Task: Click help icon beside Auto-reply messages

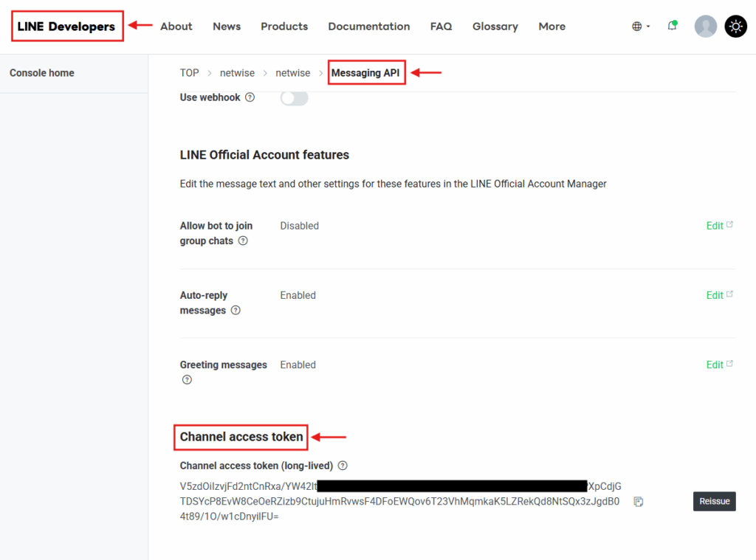Action: tap(236, 311)
